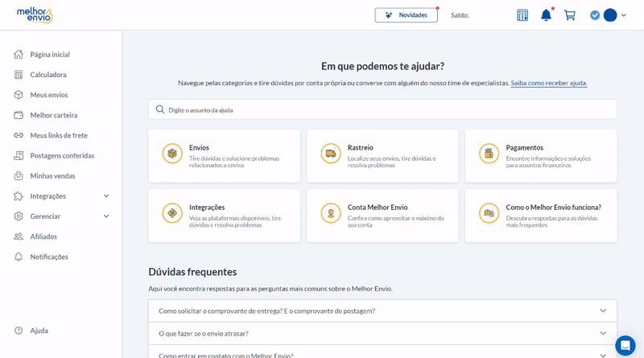Image resolution: width=644 pixels, height=358 pixels.
Task: Click the wallet icon beside Melhor carteira
Action: coord(19,115)
